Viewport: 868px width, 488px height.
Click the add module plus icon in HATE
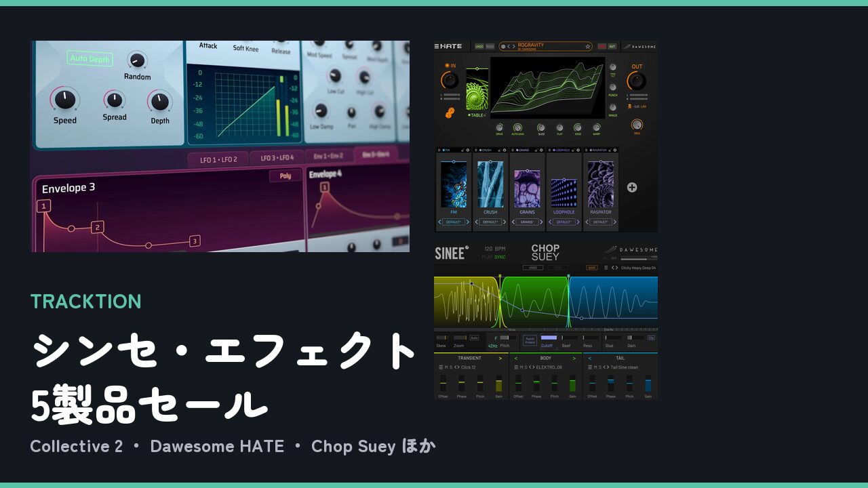[631, 188]
